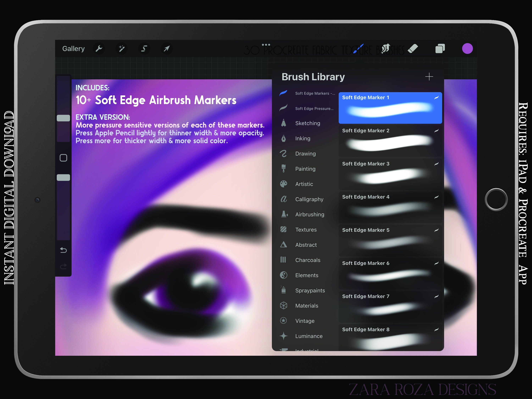Switch to the Calligraphy brush set
Image resolution: width=532 pixels, height=399 pixels.
pos(309,199)
